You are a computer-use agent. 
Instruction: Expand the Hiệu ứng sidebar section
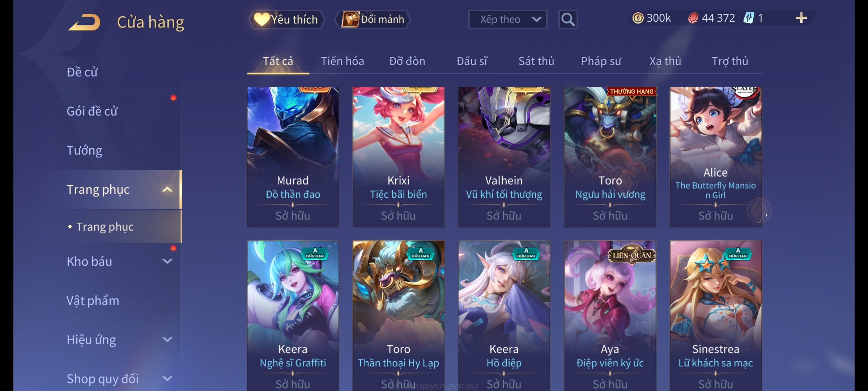coord(167,339)
